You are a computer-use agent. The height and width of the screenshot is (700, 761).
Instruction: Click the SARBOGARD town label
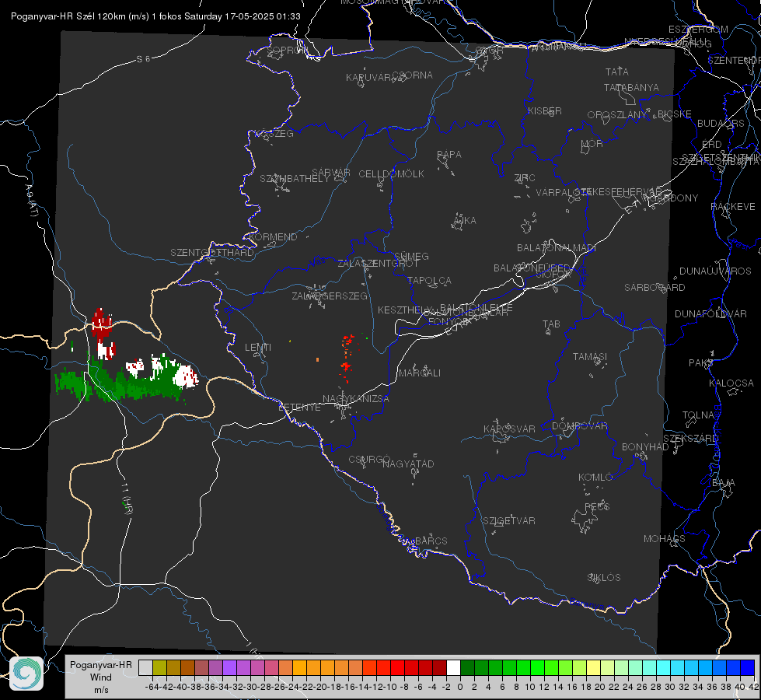[655, 288]
